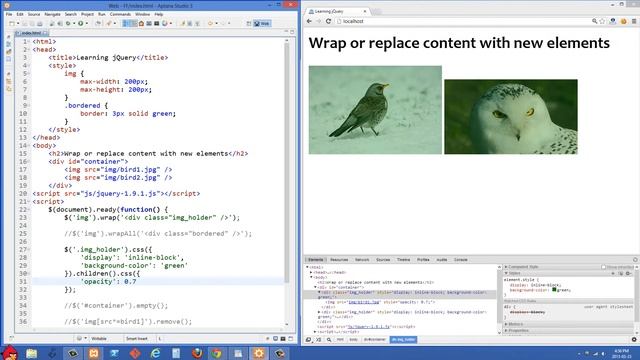
Task: Bookmark page with the star icon
Action: point(602,21)
